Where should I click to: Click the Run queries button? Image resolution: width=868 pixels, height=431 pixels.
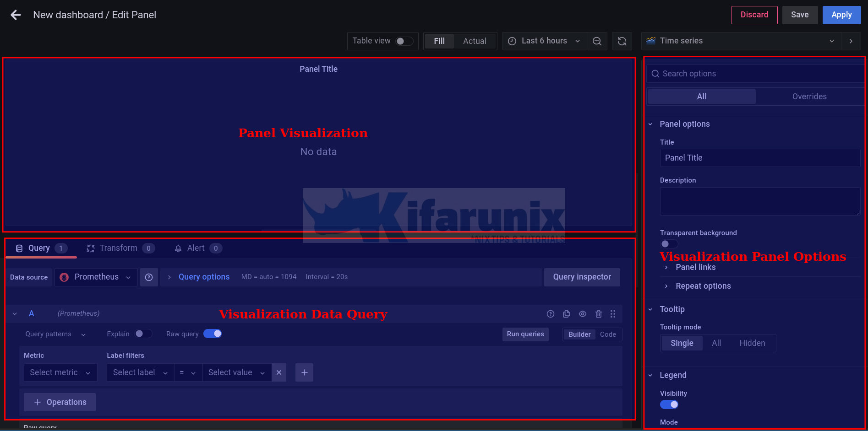525,334
